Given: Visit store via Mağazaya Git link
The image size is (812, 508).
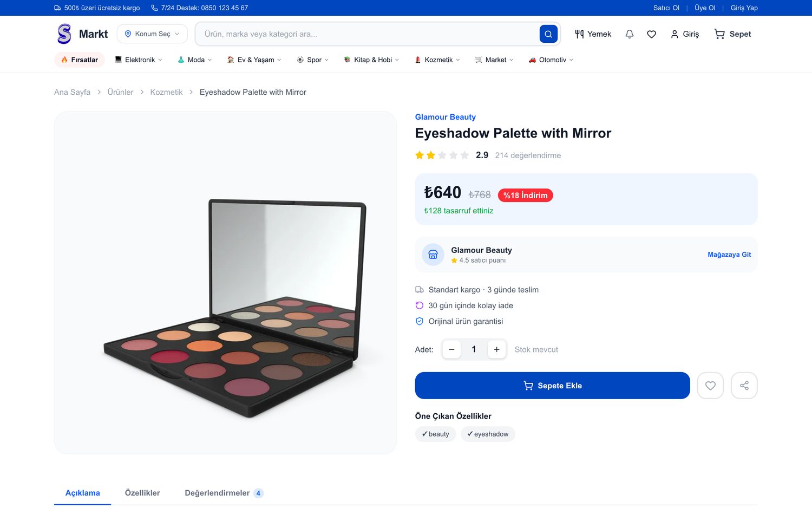Looking at the screenshot, I should coord(729,255).
